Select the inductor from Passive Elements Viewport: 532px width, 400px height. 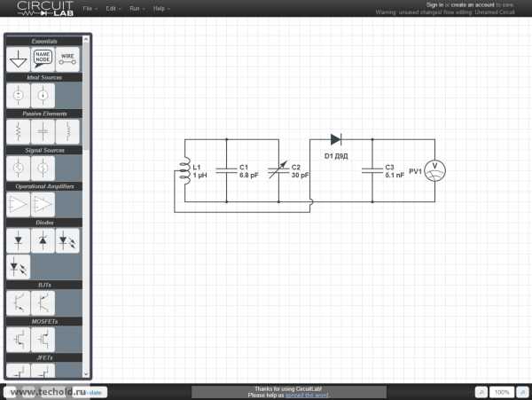click(x=67, y=131)
